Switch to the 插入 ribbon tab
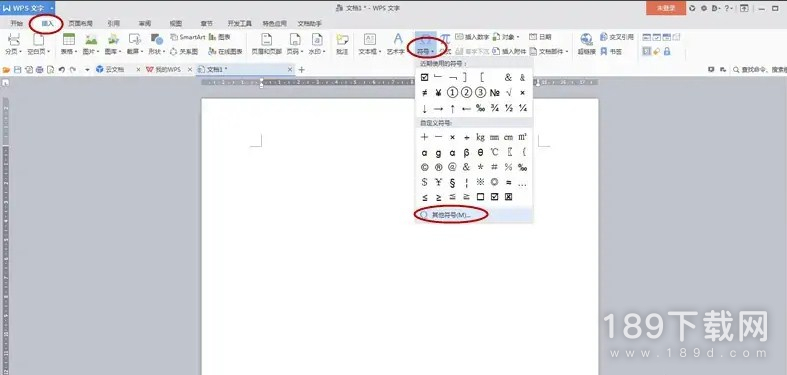The height and width of the screenshot is (375, 787). click(x=47, y=24)
